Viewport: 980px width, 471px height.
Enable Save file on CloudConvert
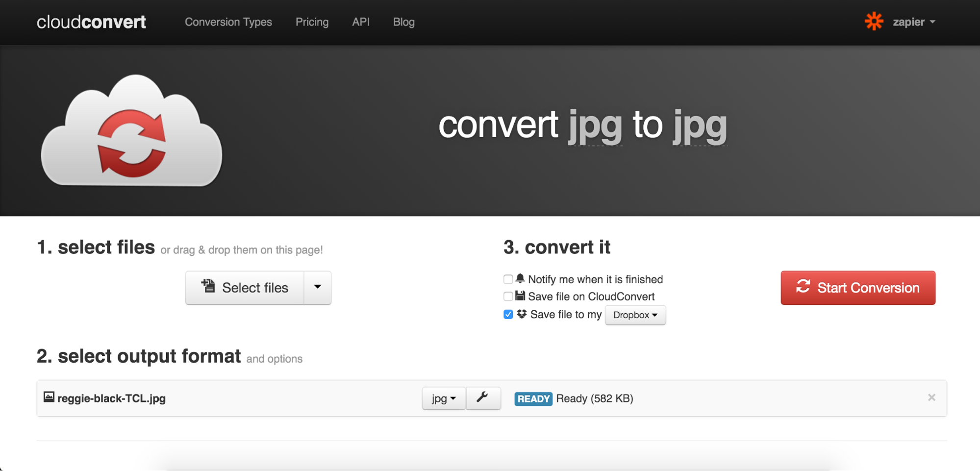[508, 297]
